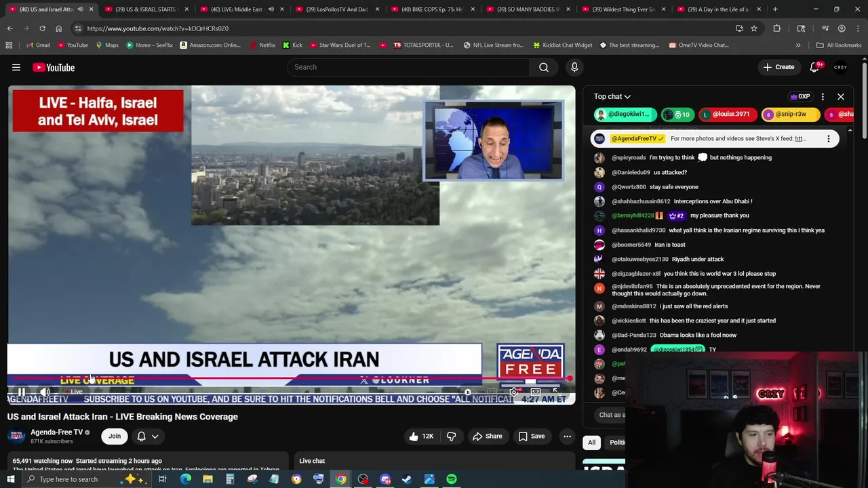This screenshot has height=488, width=868.
Task: Jump to the Live indicator in the player
Action: pos(75,392)
